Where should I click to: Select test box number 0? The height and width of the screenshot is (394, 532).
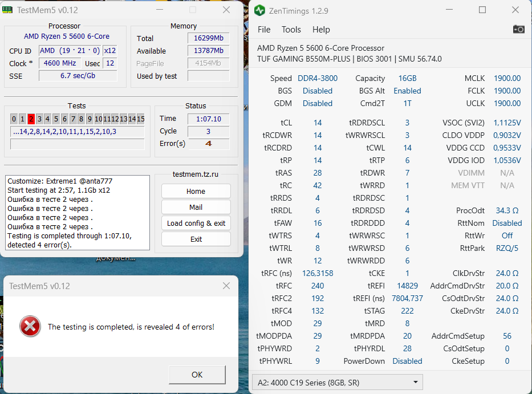pos(14,119)
